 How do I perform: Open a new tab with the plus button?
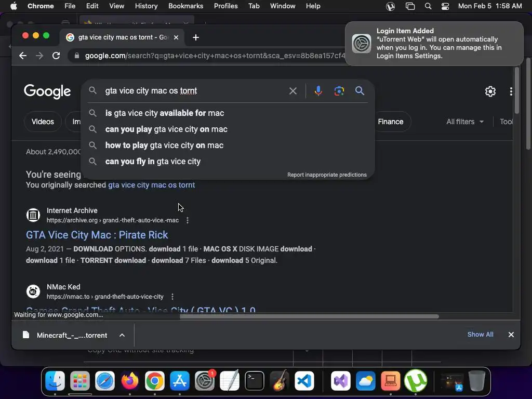(196, 37)
